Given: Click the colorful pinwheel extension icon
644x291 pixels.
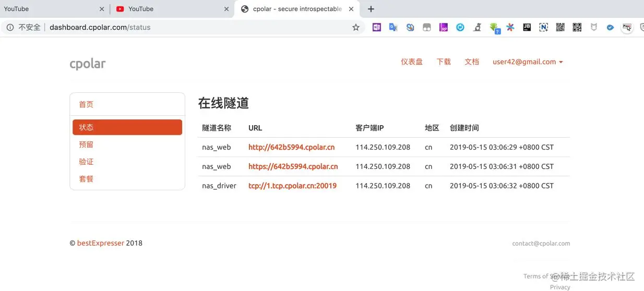Looking at the screenshot, I should 510,27.
